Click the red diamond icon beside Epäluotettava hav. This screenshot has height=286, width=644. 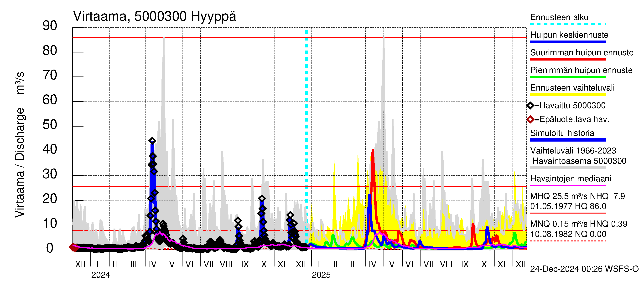click(x=530, y=120)
